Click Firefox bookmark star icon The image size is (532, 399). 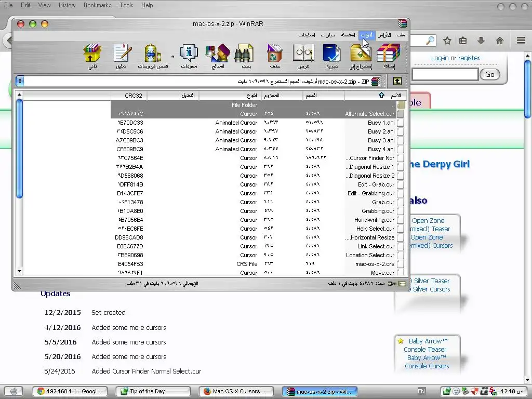(x=447, y=41)
